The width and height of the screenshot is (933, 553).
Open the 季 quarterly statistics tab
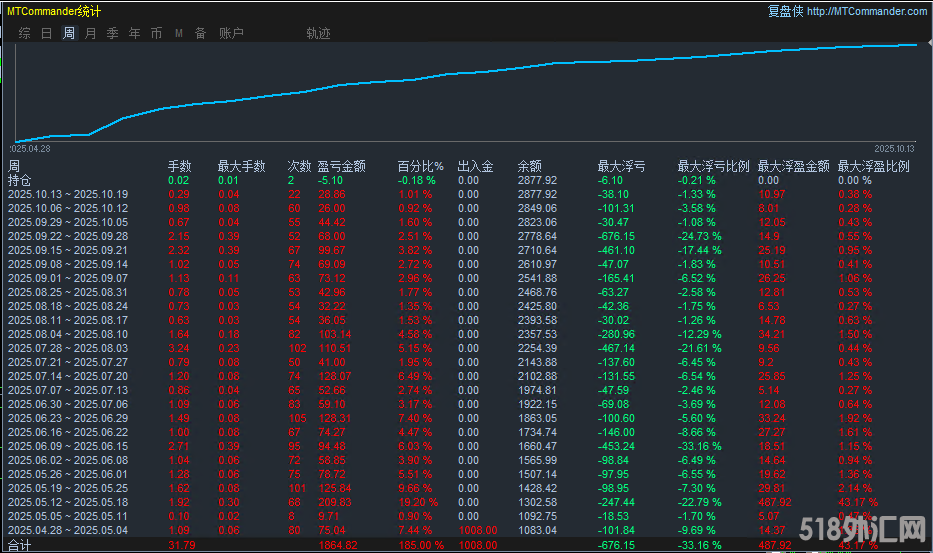tap(112, 33)
